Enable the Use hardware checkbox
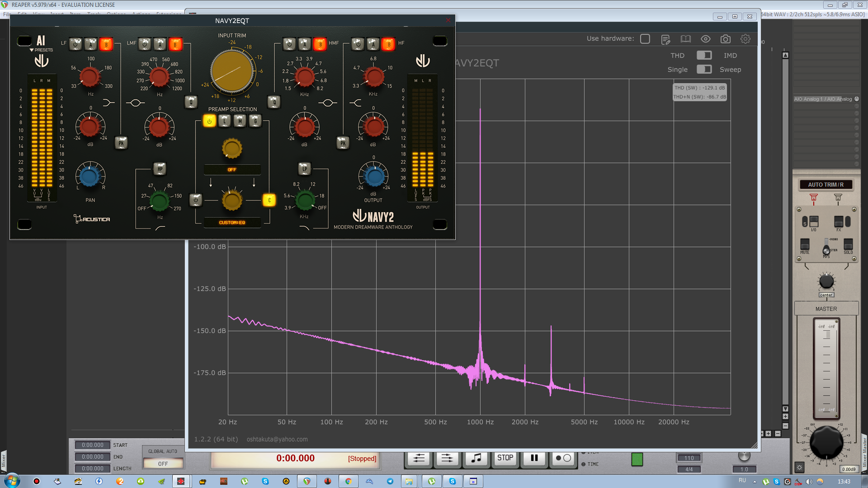 click(x=645, y=39)
